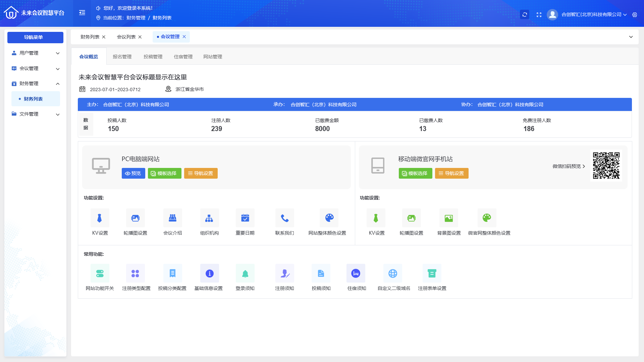Switch to the 住宿管理 tab
Viewport: 644px width, 362px height.
(183, 57)
